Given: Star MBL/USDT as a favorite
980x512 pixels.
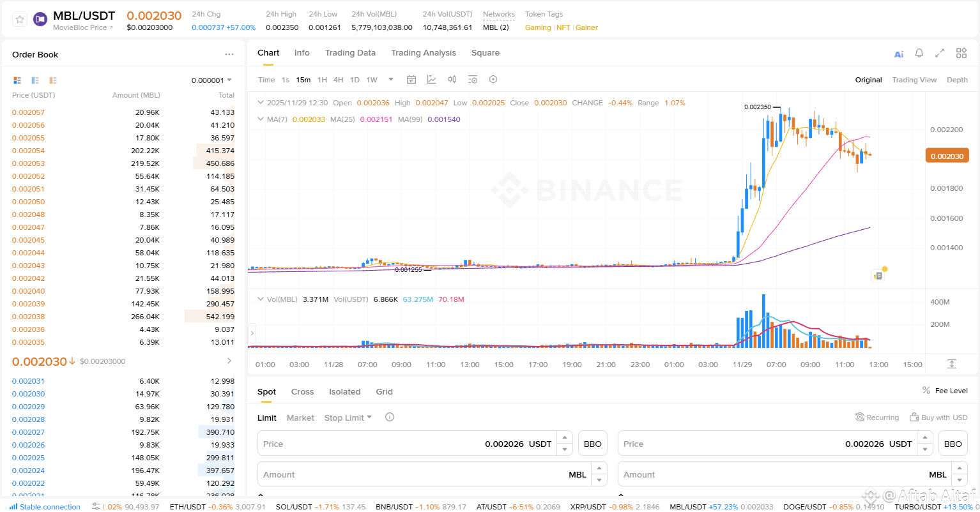Looking at the screenshot, I should pos(20,19).
